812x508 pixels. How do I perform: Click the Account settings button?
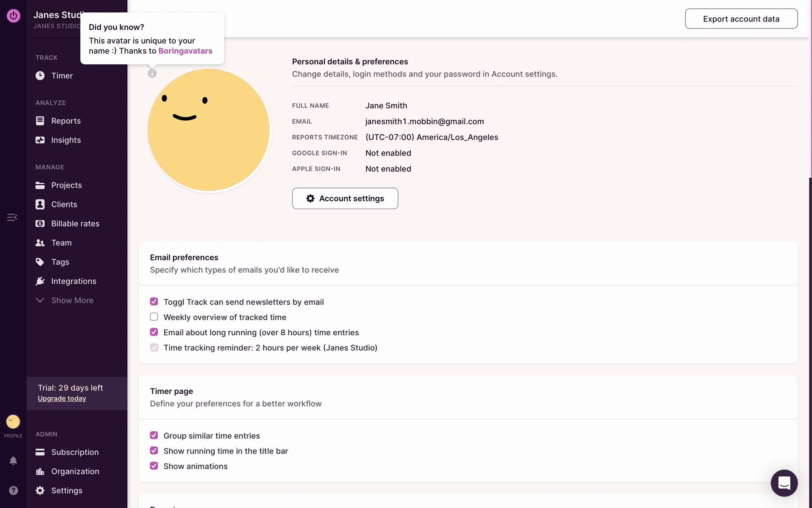345,199
